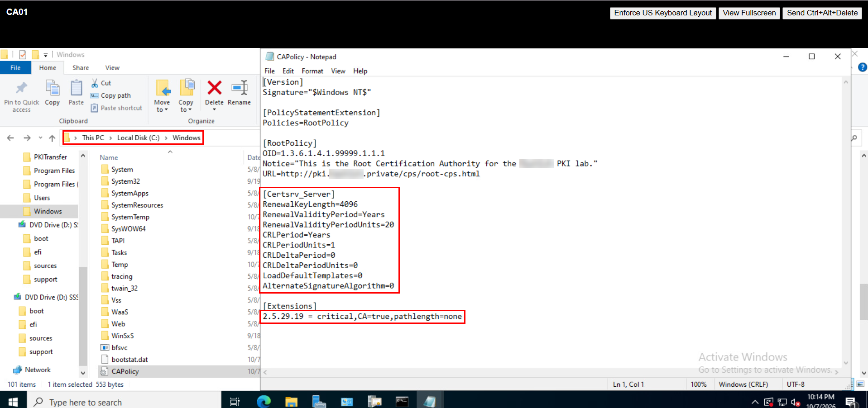This screenshot has width=868, height=408.
Task: Click the muted speaker tray icon
Action: point(796,402)
